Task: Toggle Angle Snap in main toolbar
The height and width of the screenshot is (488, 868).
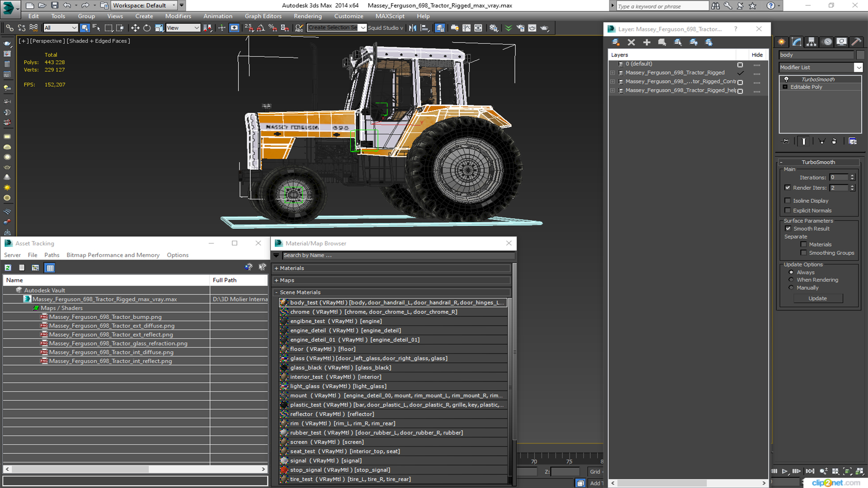Action: 261,28
